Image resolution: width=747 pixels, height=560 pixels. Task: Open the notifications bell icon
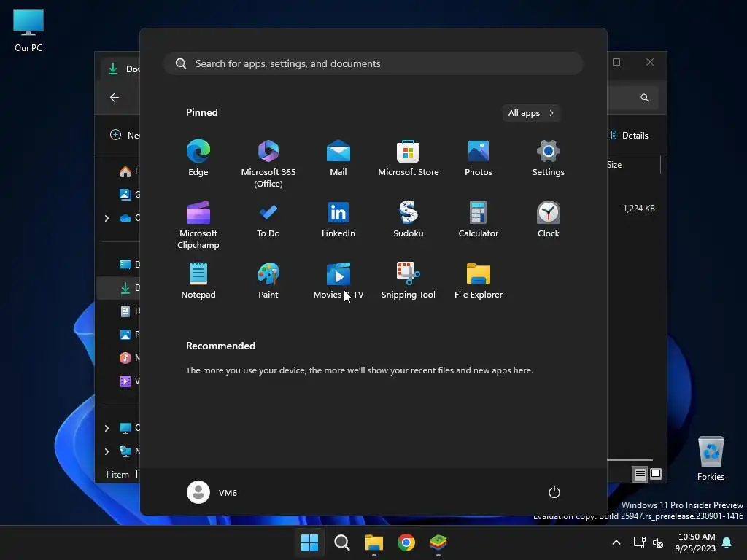point(727,542)
